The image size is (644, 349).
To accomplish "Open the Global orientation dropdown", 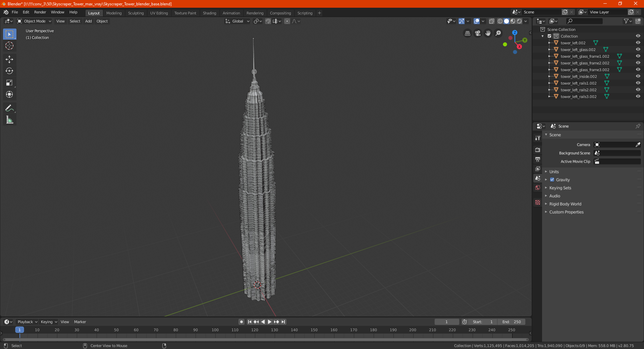I will (x=237, y=21).
